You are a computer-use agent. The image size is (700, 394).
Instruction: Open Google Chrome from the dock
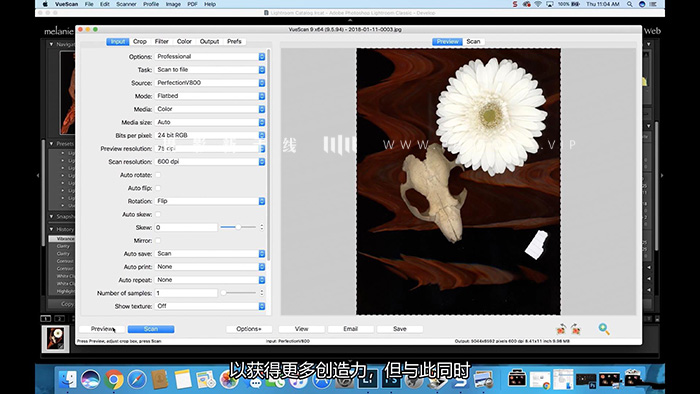[114, 380]
